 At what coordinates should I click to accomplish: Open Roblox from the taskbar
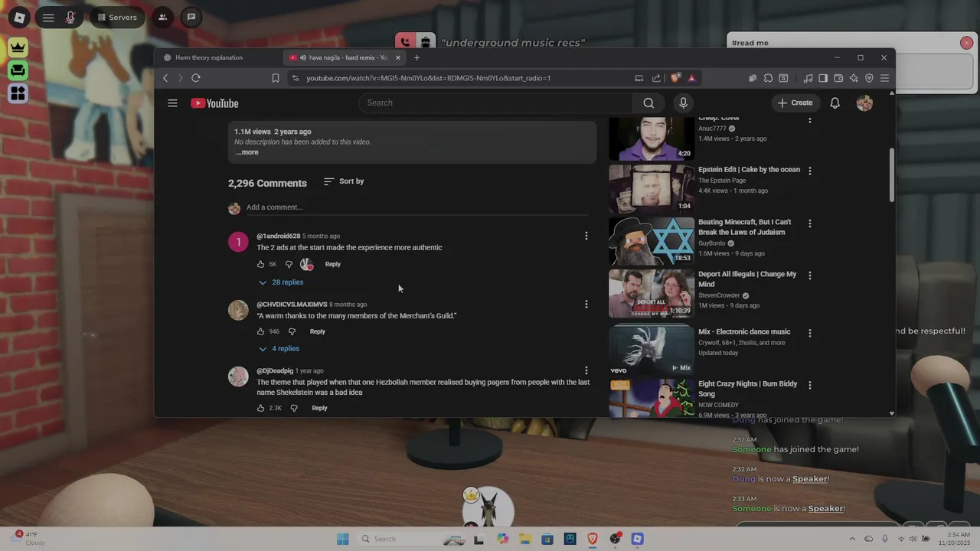coord(637,539)
